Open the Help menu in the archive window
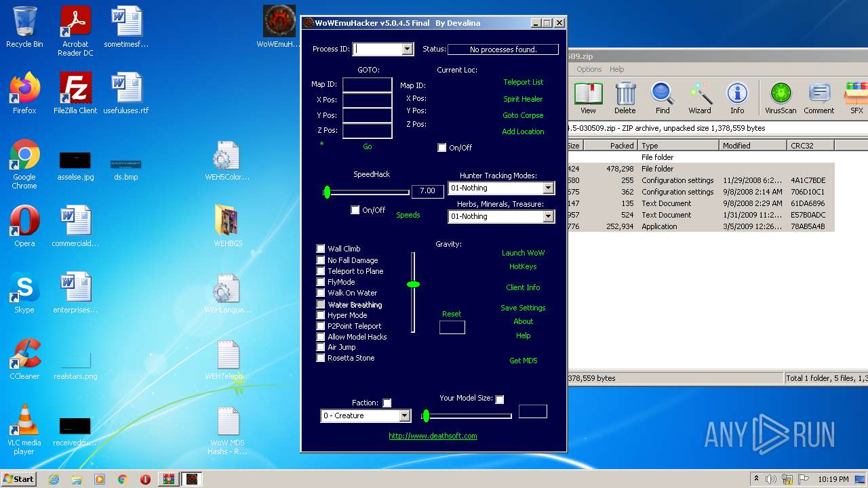Screen dimensions: 868x488 (616, 69)
